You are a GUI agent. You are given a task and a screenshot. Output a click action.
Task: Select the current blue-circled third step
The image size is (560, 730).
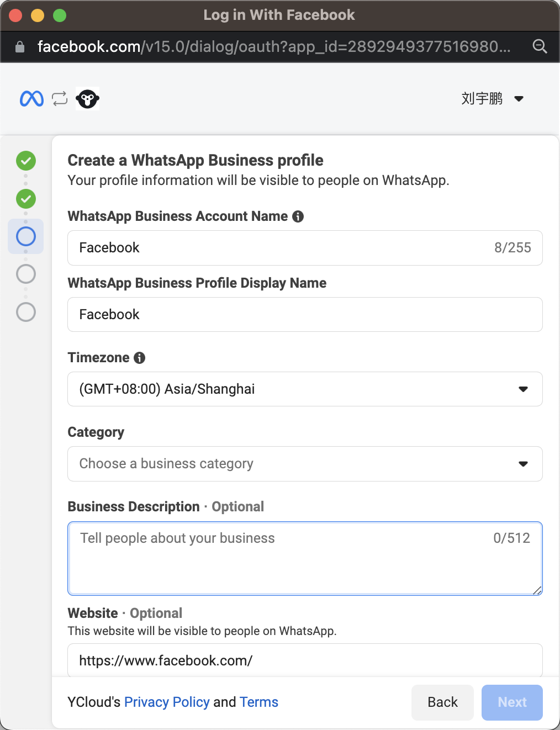26,236
